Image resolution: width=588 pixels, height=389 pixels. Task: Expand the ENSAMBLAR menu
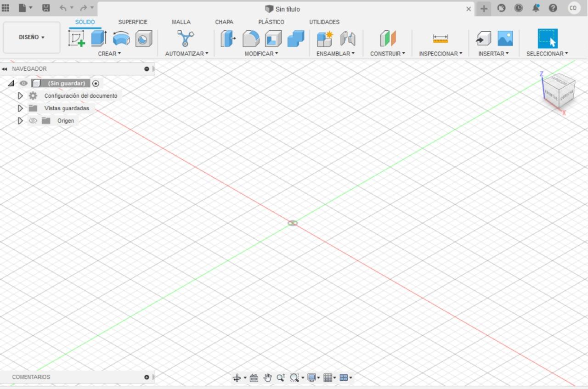tap(336, 54)
